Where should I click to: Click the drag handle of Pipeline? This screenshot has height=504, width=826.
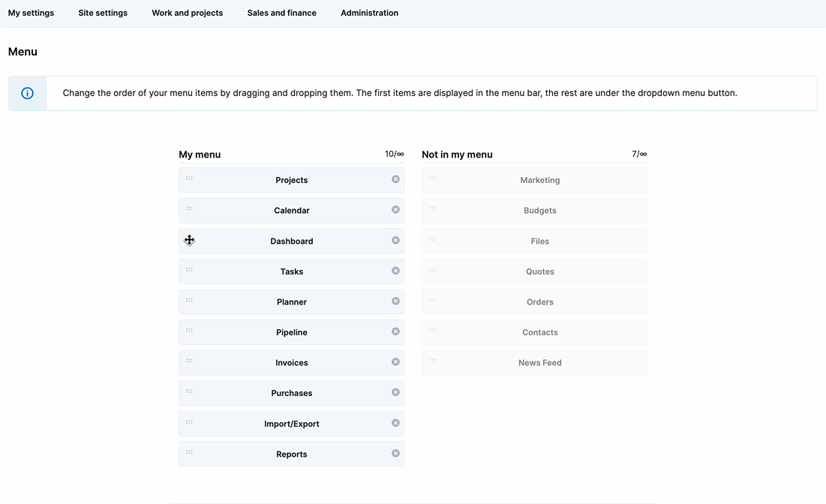(x=189, y=330)
